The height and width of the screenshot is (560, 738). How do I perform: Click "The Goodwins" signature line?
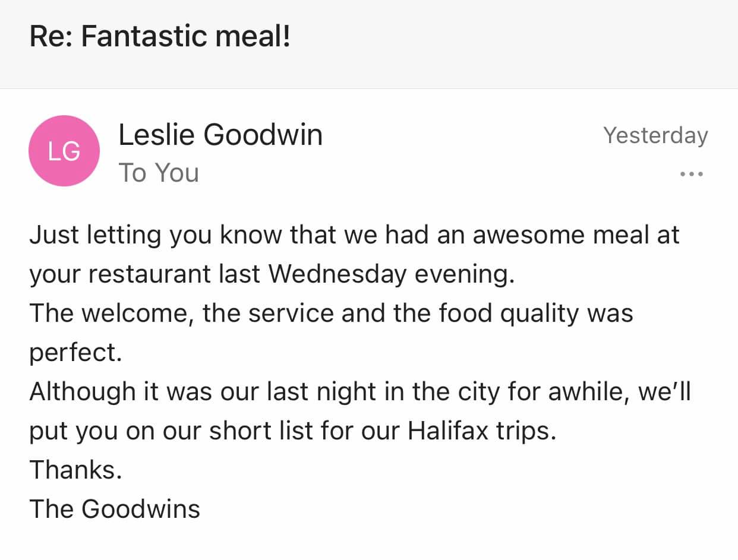pos(115,509)
